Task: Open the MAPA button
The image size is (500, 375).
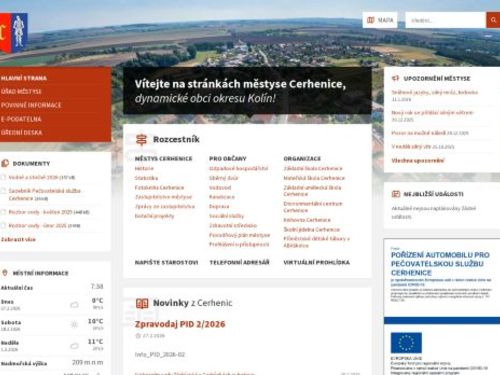Action: pos(380,20)
